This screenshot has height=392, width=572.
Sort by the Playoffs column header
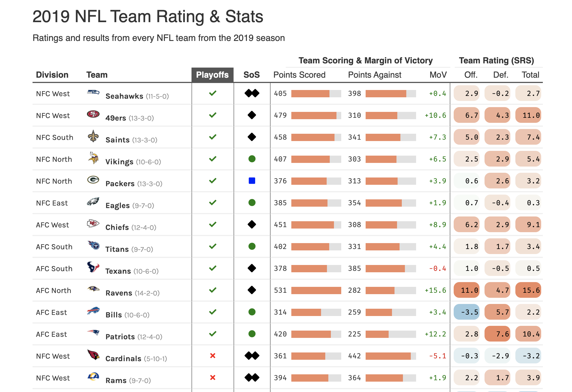click(212, 75)
